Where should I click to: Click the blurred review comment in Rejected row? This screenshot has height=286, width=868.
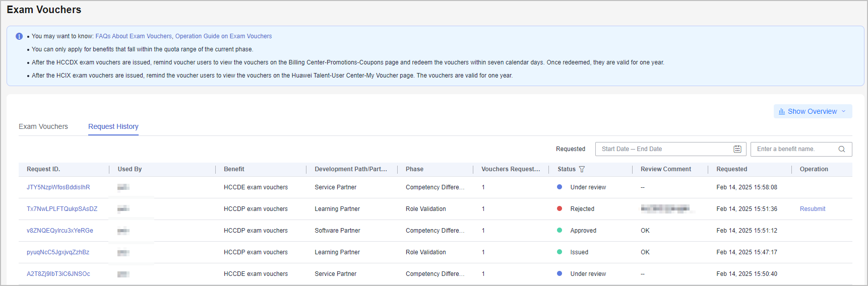tap(665, 208)
